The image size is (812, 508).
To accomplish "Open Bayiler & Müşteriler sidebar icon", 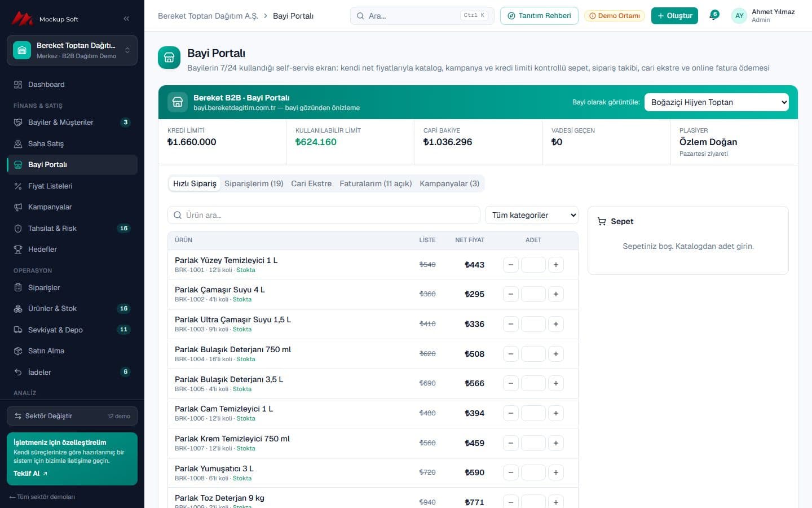I will click(18, 122).
